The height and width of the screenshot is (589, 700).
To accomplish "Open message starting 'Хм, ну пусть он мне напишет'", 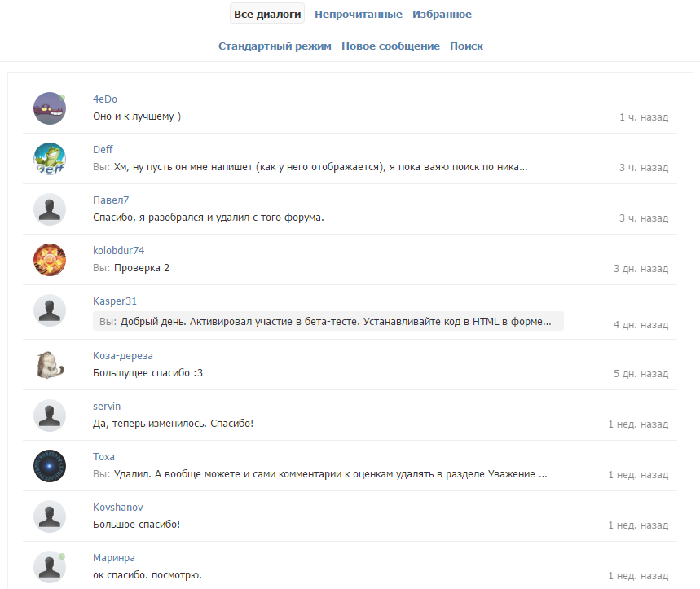I will point(310,167).
